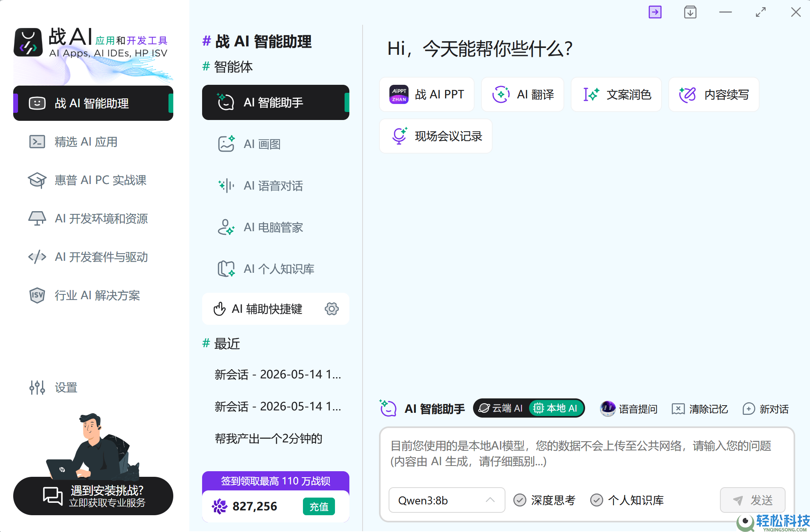Open 战 AI 智能助理 in the left sidebar
810x532 pixels.
click(93, 103)
